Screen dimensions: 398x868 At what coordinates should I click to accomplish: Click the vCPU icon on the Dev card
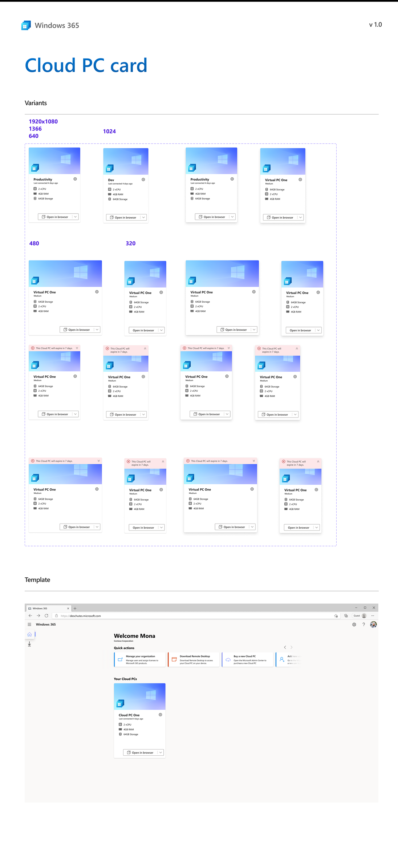click(110, 189)
